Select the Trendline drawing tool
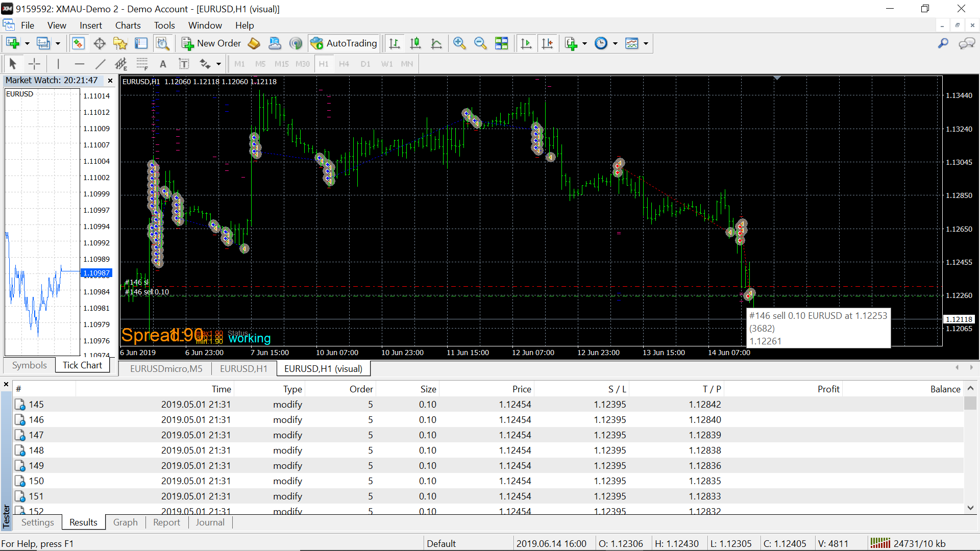This screenshot has height=551, width=980. click(100, 64)
